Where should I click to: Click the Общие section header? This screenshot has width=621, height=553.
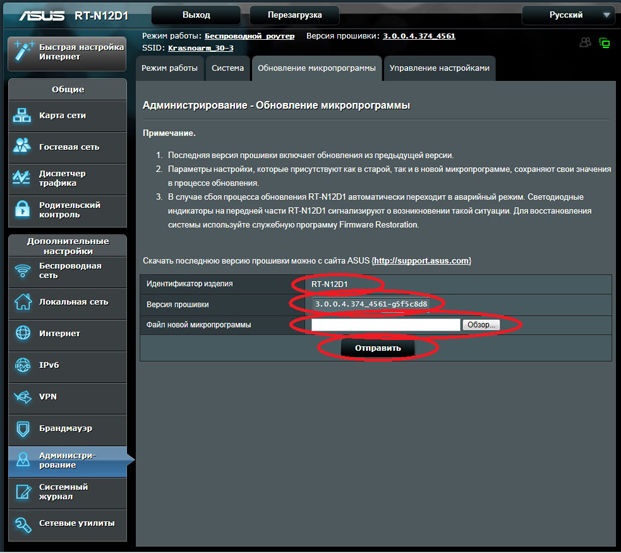68,90
